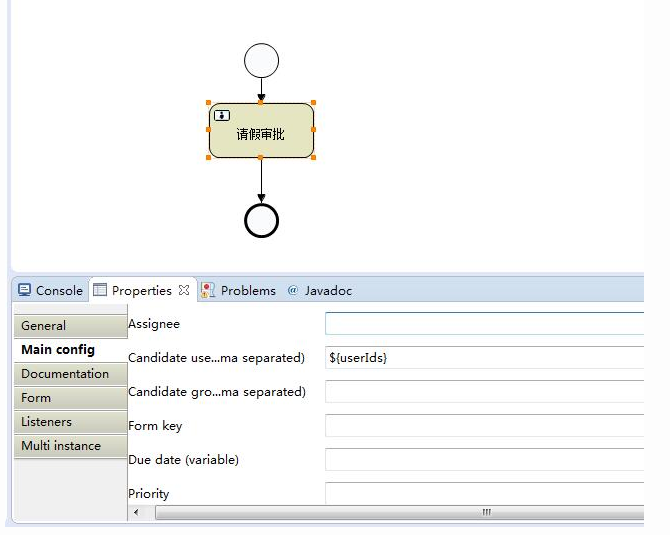The height and width of the screenshot is (535, 670).
Task: Click the Properties table icon
Action: [x=100, y=290]
